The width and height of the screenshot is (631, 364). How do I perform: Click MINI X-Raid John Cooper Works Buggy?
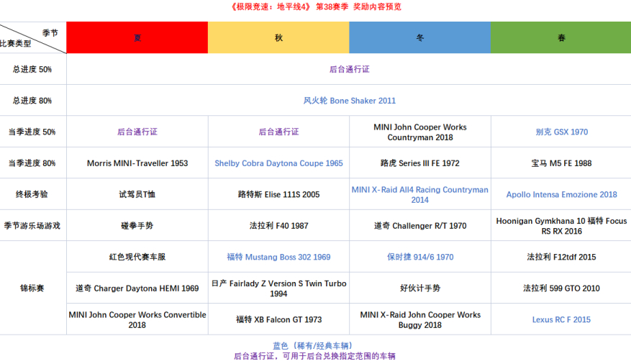click(x=420, y=319)
